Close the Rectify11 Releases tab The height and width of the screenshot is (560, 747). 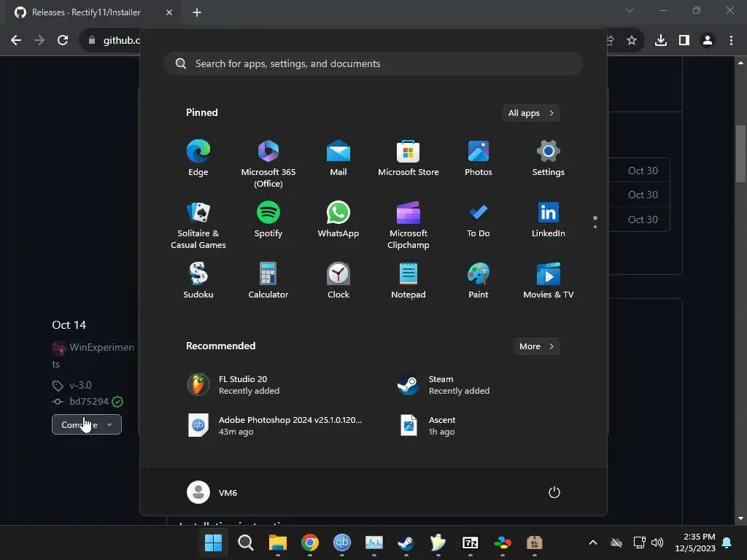pyautogui.click(x=169, y=12)
